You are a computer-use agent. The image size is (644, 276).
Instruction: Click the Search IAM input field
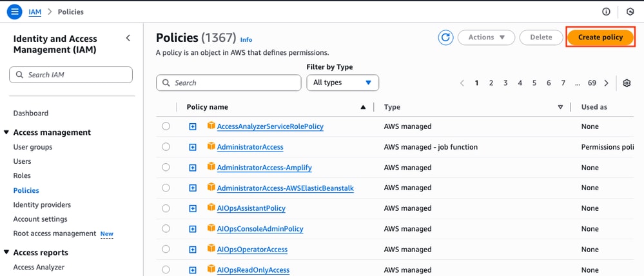(71, 75)
